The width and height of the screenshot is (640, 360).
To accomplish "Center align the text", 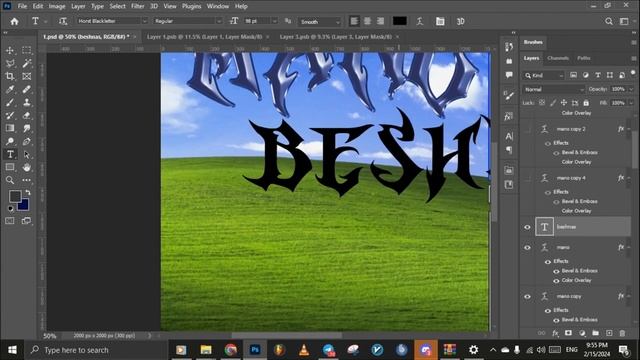I will 367,21.
